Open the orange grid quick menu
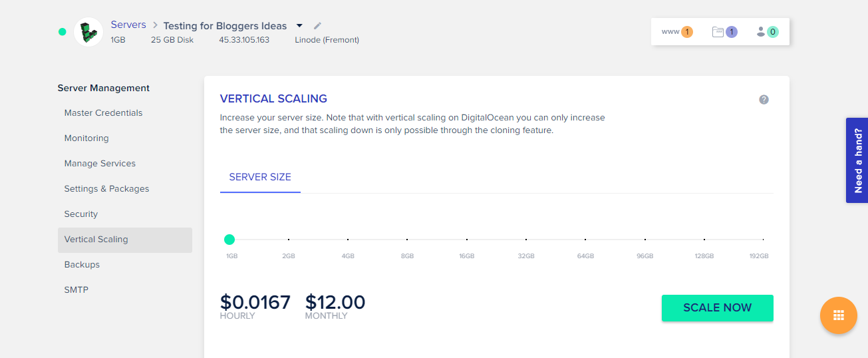Image resolution: width=868 pixels, height=358 pixels. click(839, 315)
